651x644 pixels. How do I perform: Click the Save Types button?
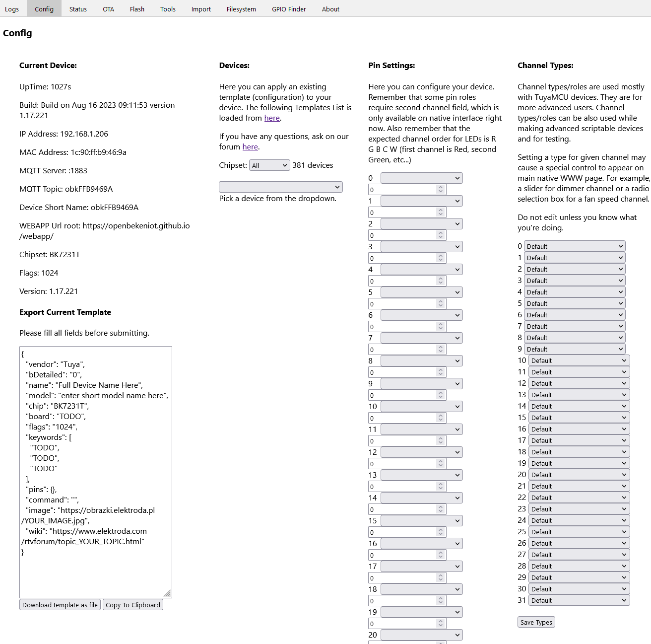tap(536, 622)
